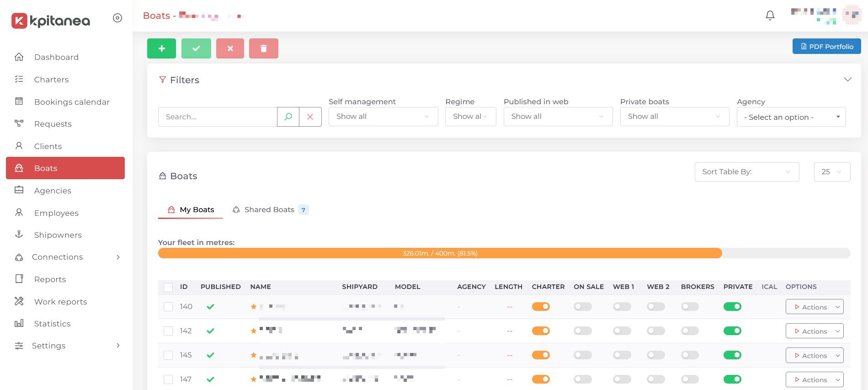Clear search with the red X button
Image resolution: width=868 pixels, height=390 pixels.
tap(310, 117)
